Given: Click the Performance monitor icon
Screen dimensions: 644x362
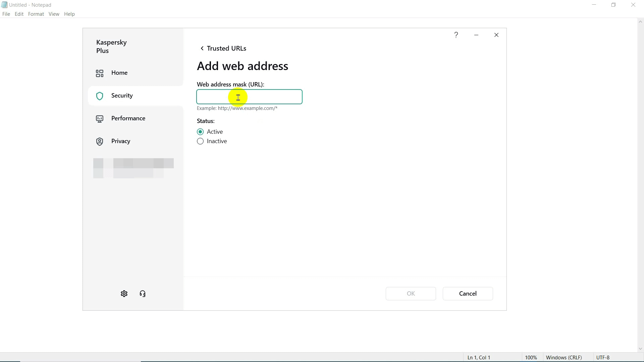Looking at the screenshot, I should (x=100, y=119).
